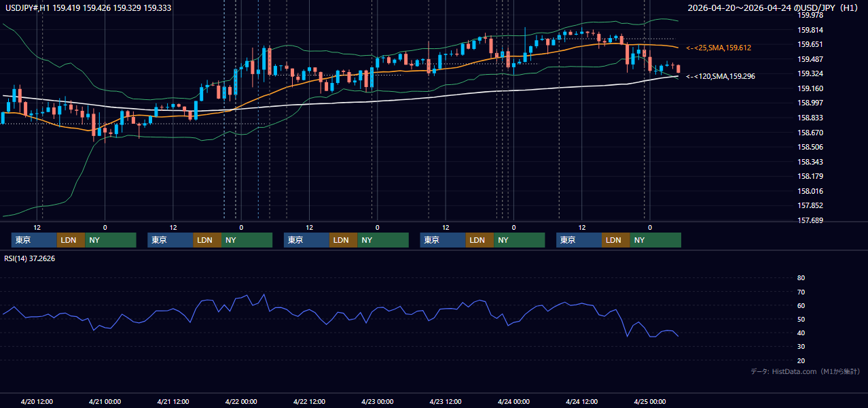Select the 4/22 12:00 date label
Image resolution: width=868 pixels, height=408 pixels.
(x=309, y=401)
